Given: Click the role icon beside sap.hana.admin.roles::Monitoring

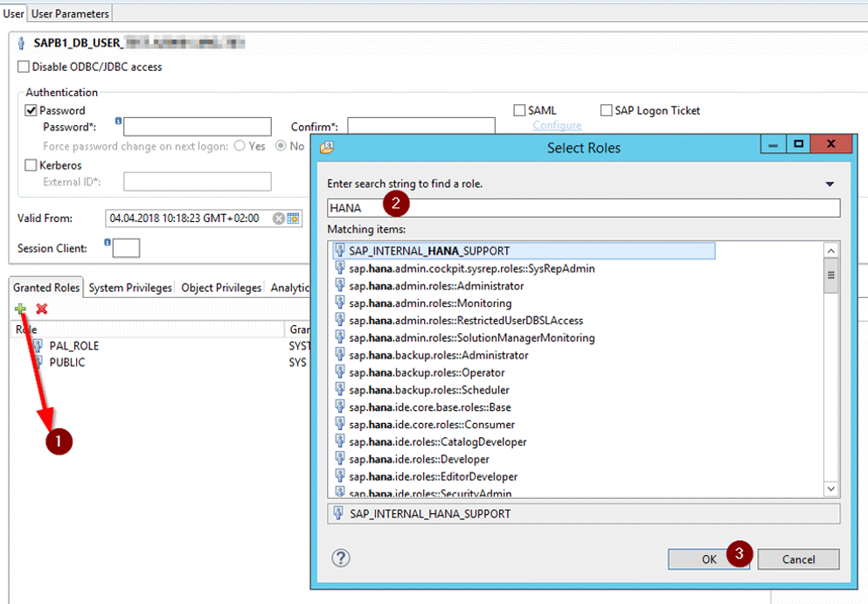Looking at the screenshot, I should click(340, 302).
